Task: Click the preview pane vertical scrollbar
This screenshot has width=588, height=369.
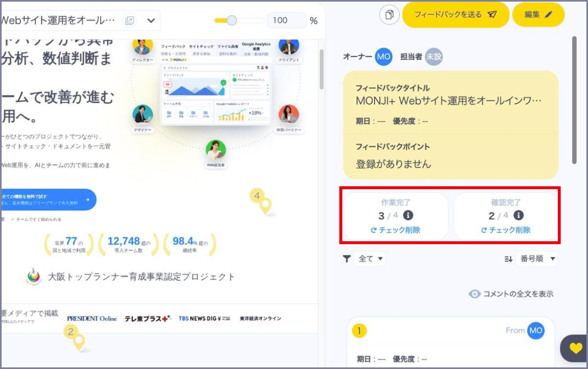Action: 321,69
